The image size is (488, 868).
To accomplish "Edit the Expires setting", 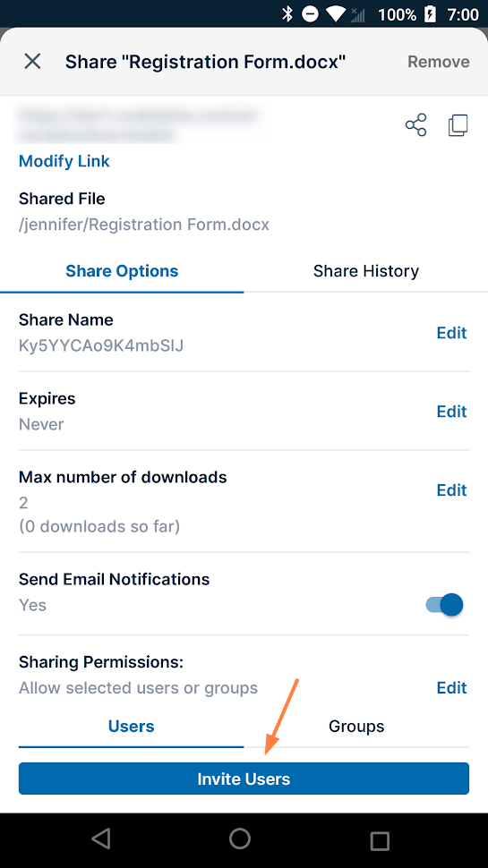I will (451, 412).
